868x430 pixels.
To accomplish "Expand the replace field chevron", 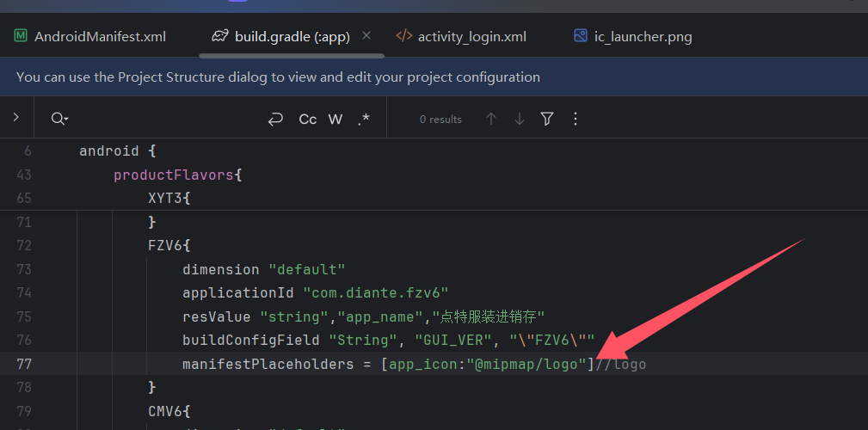I will coord(15,118).
